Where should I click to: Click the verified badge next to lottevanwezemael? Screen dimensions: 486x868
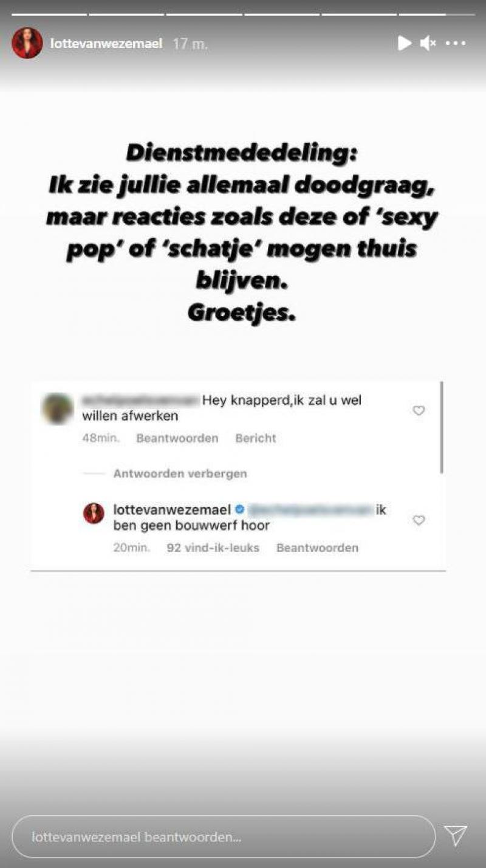pos(239,509)
